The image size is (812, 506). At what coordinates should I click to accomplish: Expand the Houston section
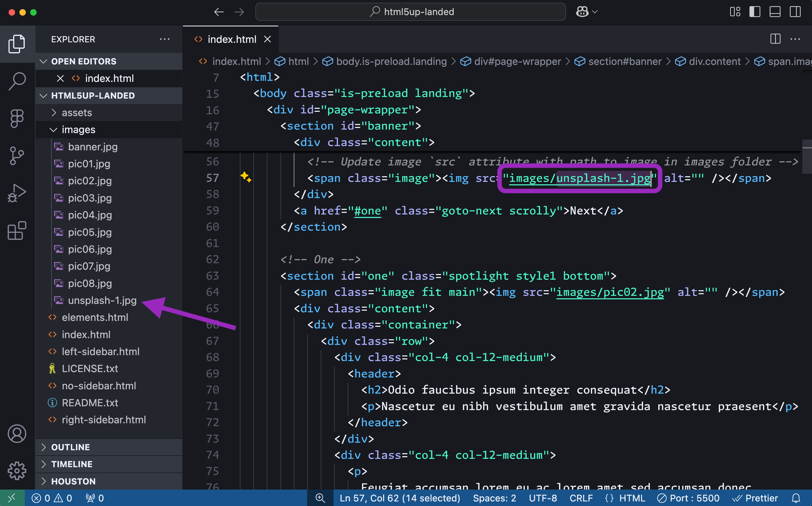coord(109,481)
